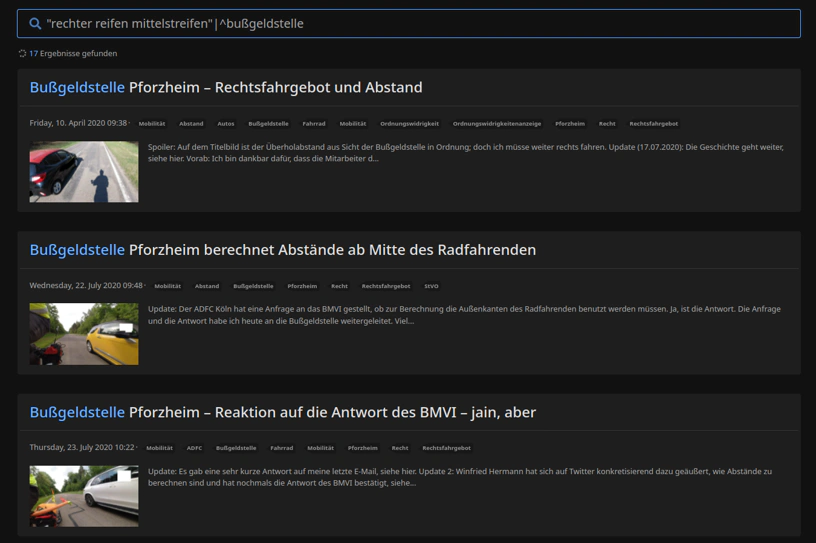Select Abstand tag in April 10 post
The image size is (816, 543).
(191, 124)
